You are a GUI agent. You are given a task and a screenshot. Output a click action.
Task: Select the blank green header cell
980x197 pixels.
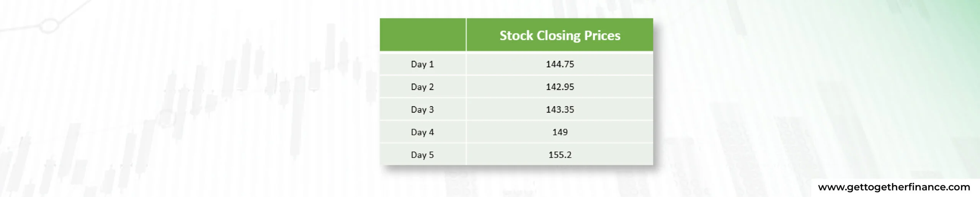[x=422, y=35]
